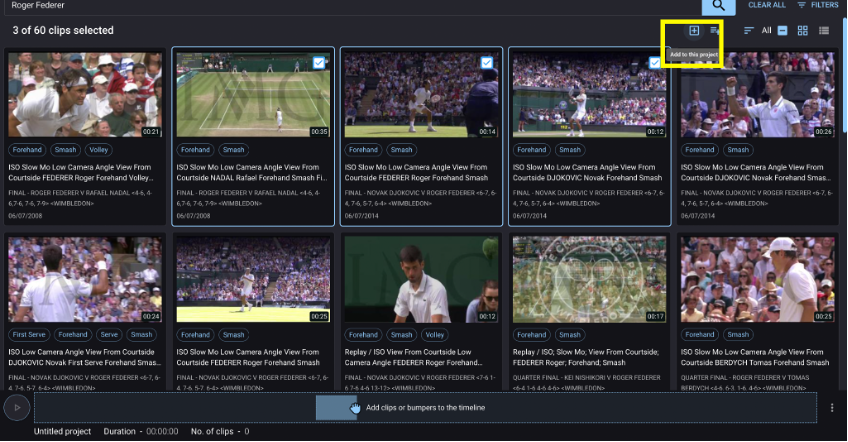Uncheck the Federer Forehand Smash 00:14 clip
848x442 pixels.
point(487,63)
